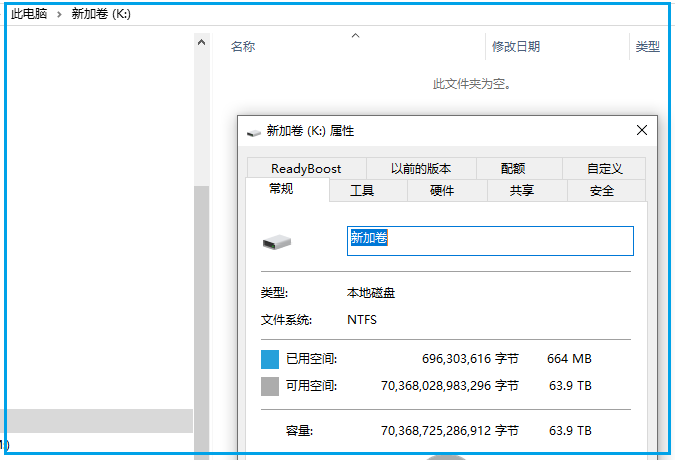Click the 63.9 TB value beside 容量
Image resolution: width=675 pixels, height=460 pixels.
[x=570, y=431]
